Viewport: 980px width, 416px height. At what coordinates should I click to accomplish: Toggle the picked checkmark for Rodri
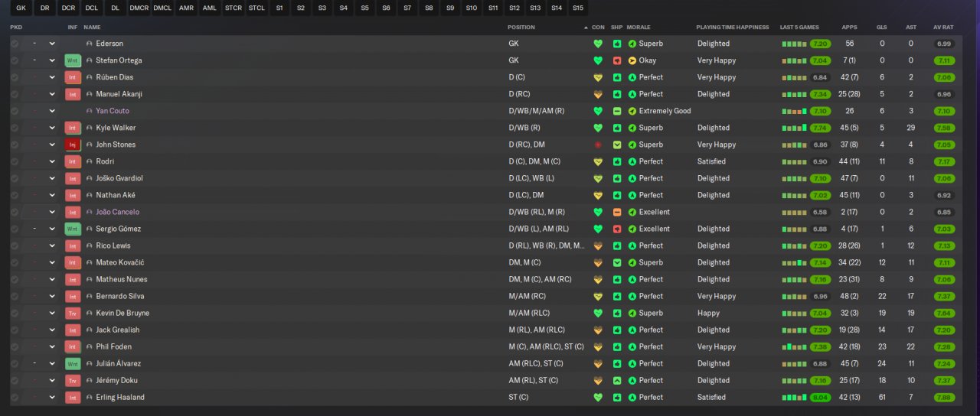click(x=15, y=161)
